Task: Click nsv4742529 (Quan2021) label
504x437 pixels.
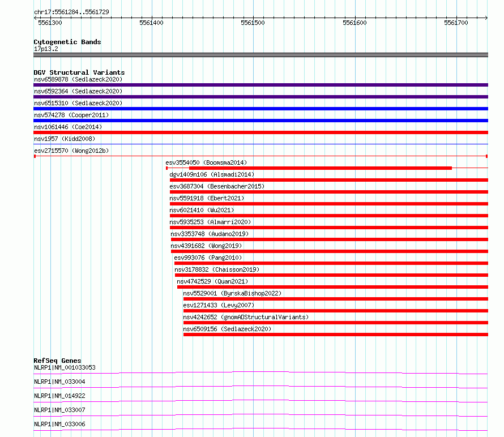Action: point(212,281)
